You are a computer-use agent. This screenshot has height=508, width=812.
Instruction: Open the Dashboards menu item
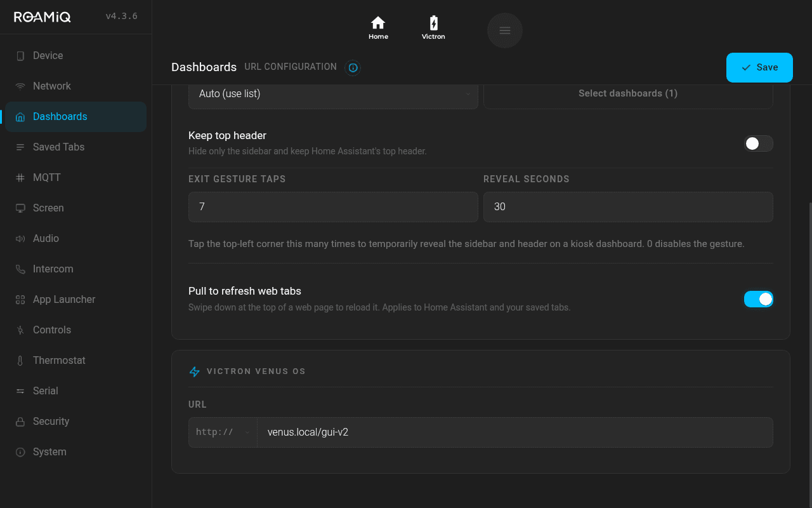point(76,117)
